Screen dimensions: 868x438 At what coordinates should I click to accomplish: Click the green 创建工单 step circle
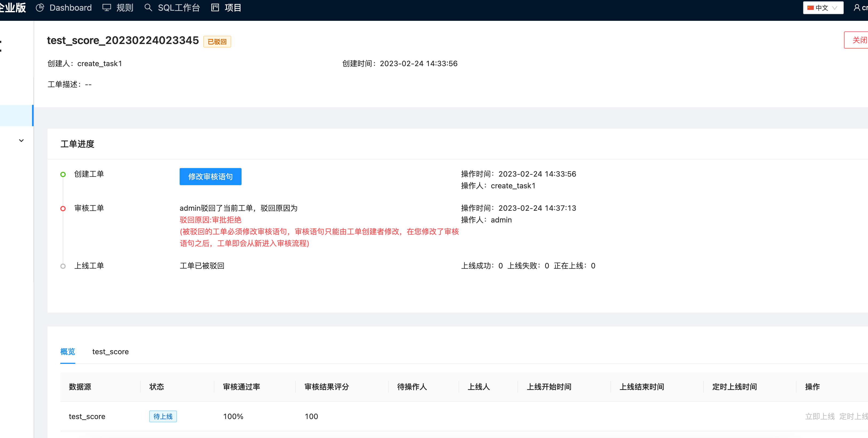63,174
